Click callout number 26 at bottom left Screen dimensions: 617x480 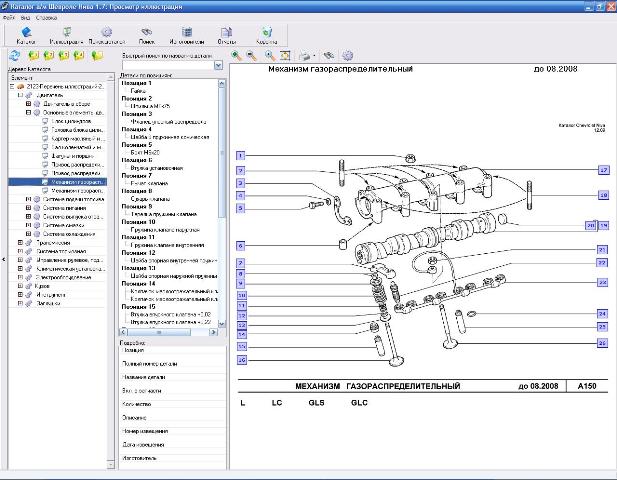(242, 360)
